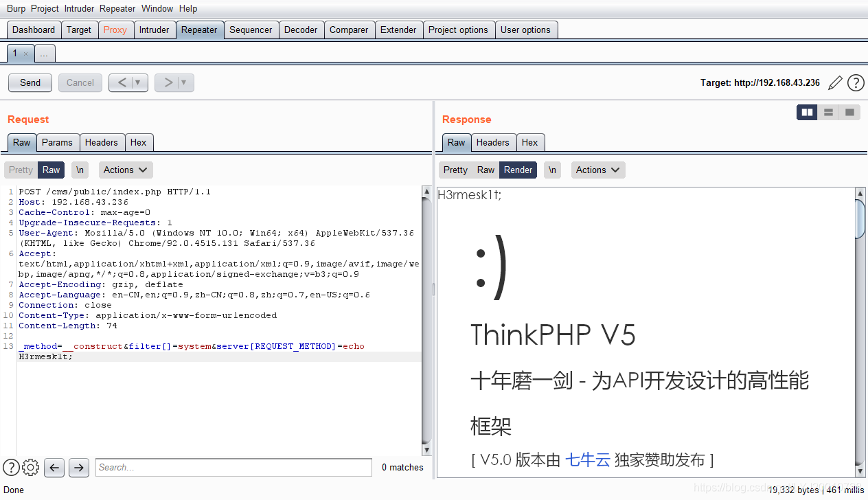868x500 pixels.
Task: Switch to the Comparer tab
Action: point(349,30)
